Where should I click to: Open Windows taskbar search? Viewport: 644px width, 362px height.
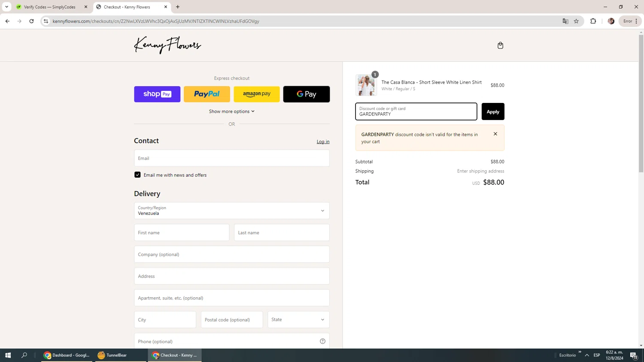tap(24, 355)
